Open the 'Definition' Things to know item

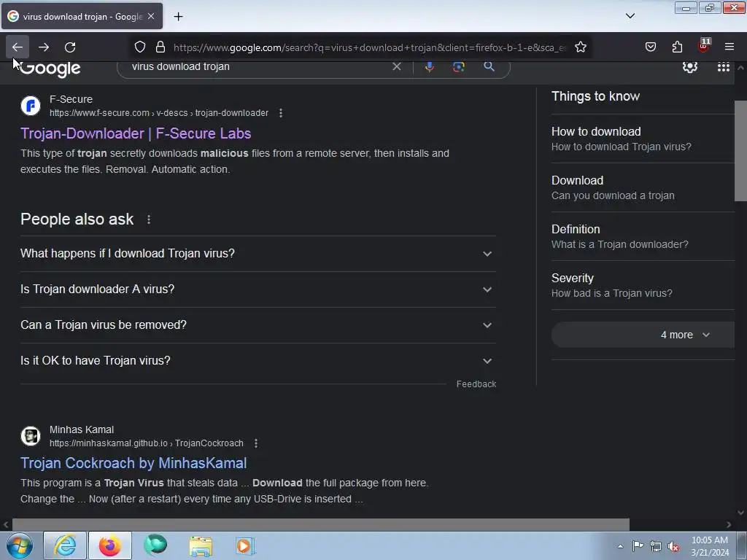click(x=643, y=236)
